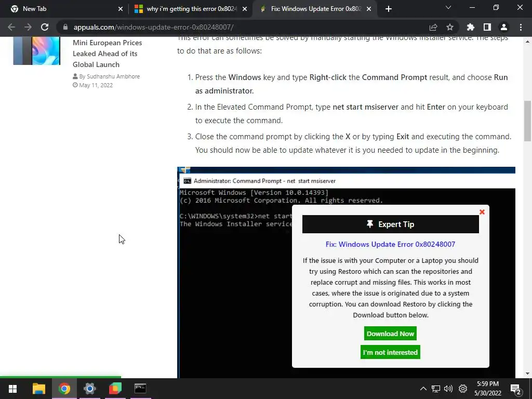Image resolution: width=532 pixels, height=399 pixels.
Task: Close the Expert Tip popup with red X
Action: 482,212
